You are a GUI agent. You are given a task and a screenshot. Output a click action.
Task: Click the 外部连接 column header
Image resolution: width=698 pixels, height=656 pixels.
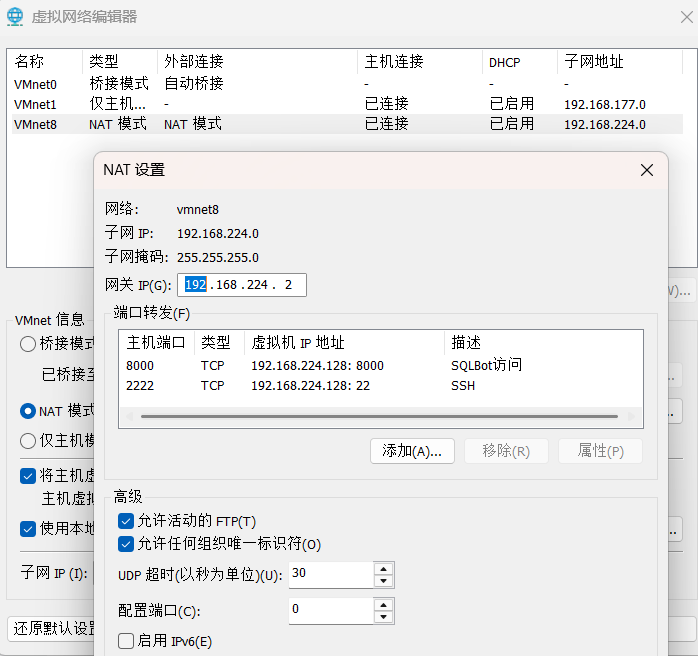(x=257, y=61)
